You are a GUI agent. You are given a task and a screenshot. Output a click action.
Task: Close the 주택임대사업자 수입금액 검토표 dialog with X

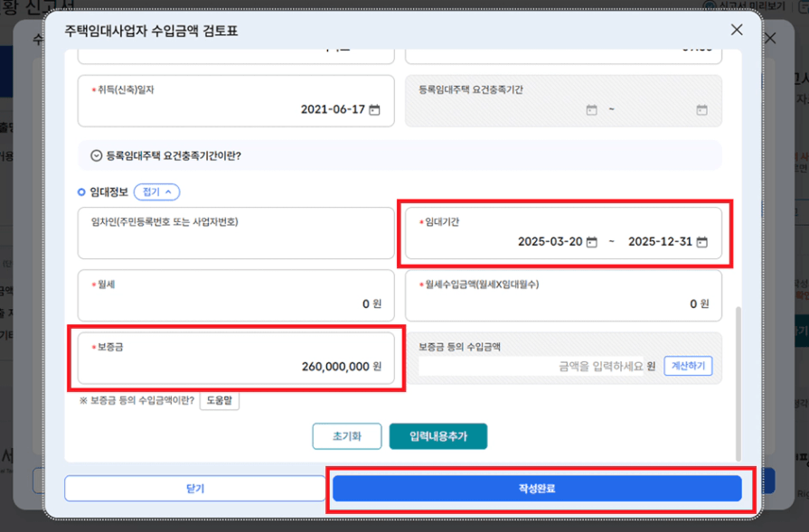(737, 30)
